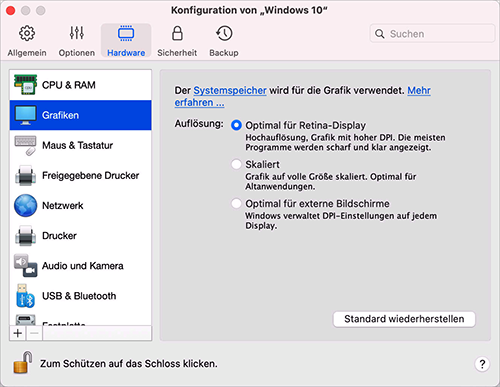Screen dimensions: 500x387
Task: Close the configuration window with red button
Action: point(11,11)
